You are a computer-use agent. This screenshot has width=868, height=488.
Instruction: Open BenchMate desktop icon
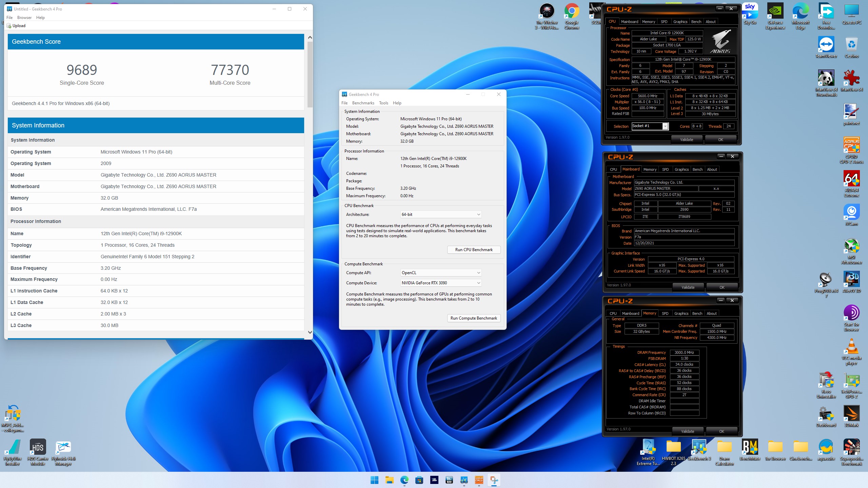pos(750,450)
